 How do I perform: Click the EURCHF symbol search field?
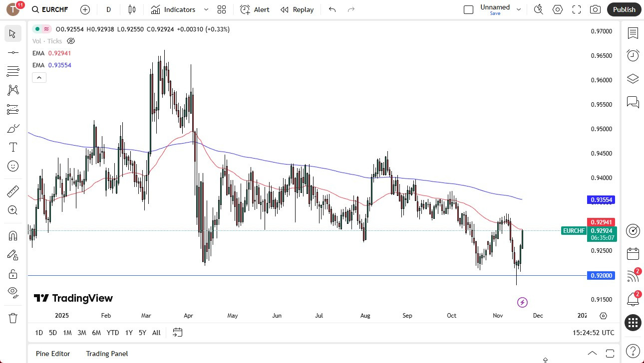coord(55,9)
